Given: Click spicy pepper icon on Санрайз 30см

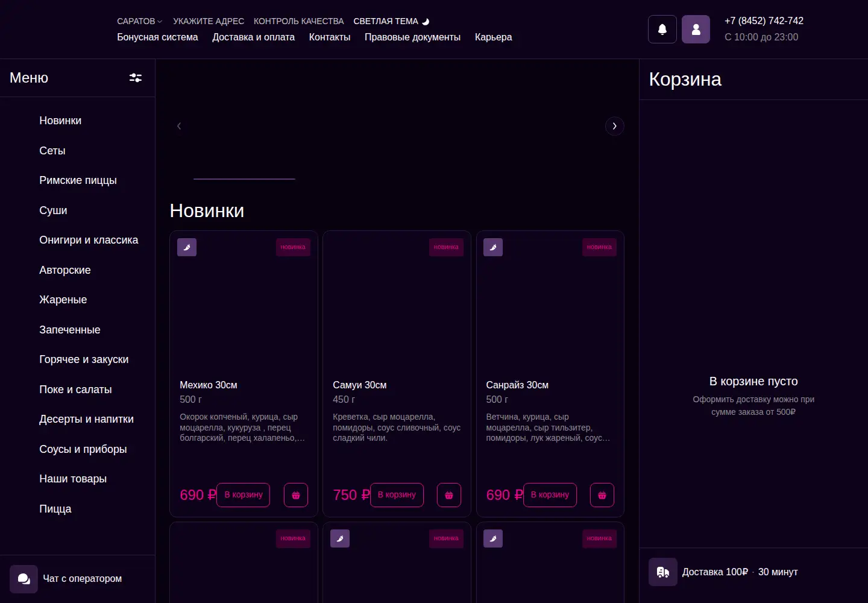Looking at the screenshot, I should pos(493,247).
